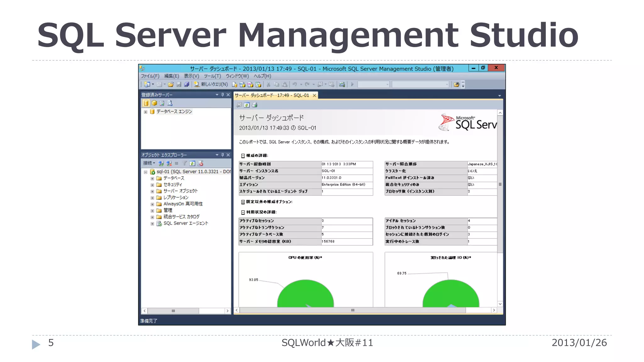This screenshot has height=362, width=644.
Task: Open the 接続 dropdown in Object Explorer
Action: tap(149, 163)
